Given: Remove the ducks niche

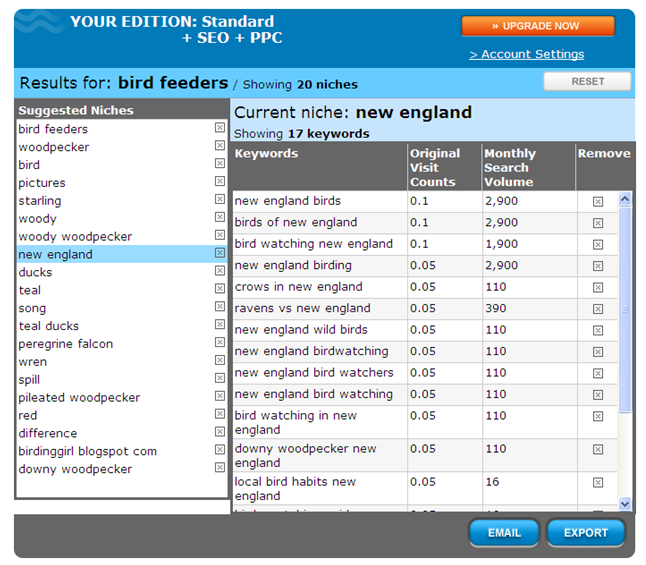Looking at the screenshot, I should coord(220,271).
